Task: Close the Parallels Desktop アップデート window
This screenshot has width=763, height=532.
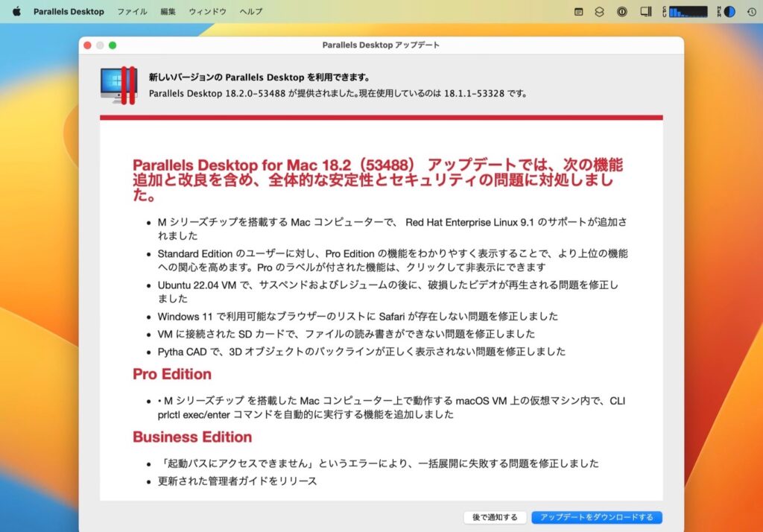Action: (x=88, y=45)
